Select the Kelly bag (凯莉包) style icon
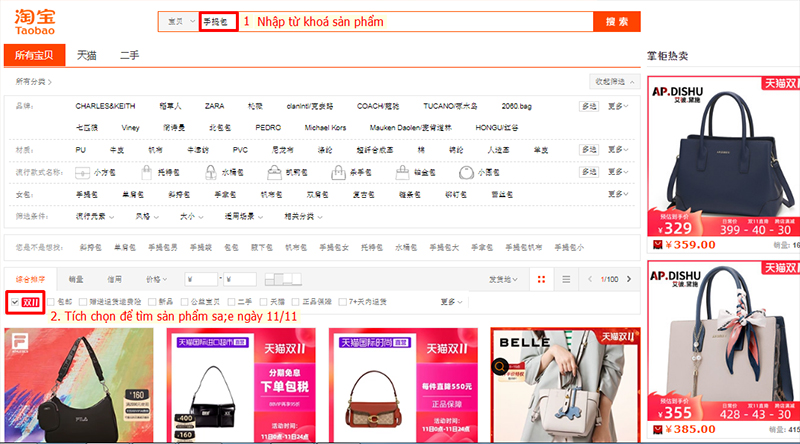800x444 pixels. (x=274, y=172)
